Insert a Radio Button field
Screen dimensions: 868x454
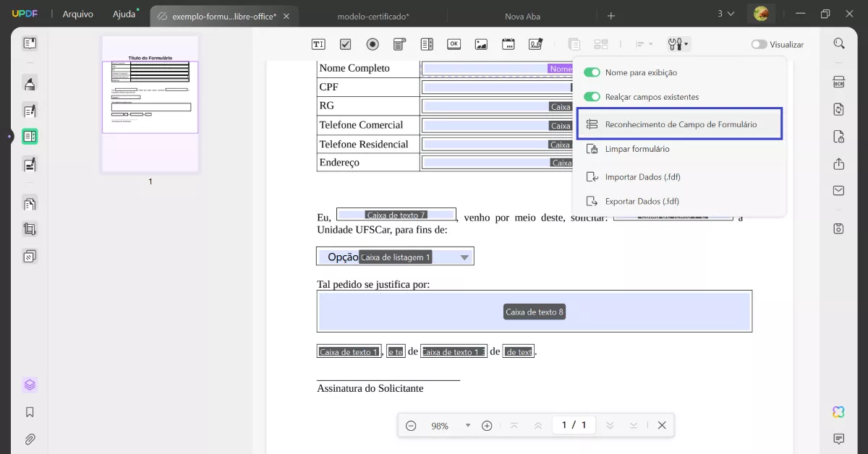tap(372, 43)
